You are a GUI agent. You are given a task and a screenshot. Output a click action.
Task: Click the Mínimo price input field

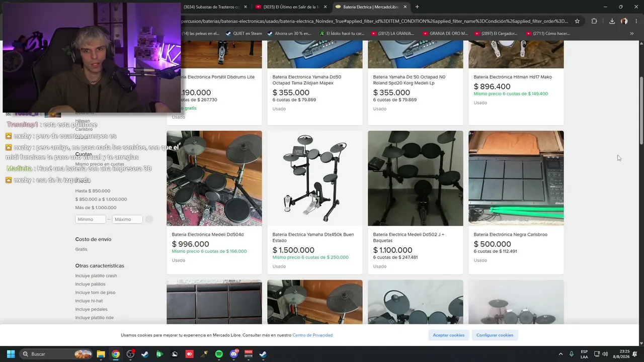click(91, 219)
